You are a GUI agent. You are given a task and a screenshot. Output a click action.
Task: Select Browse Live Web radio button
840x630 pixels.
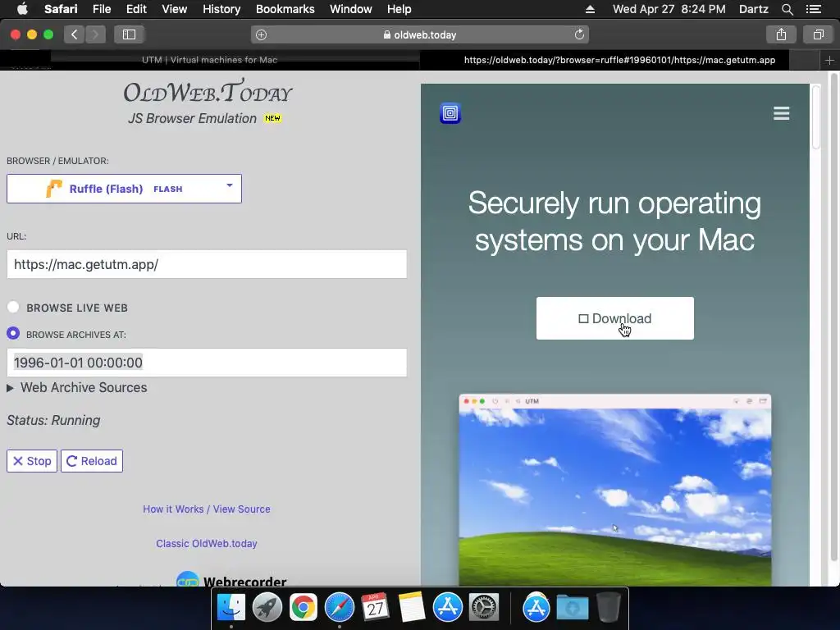click(x=13, y=307)
